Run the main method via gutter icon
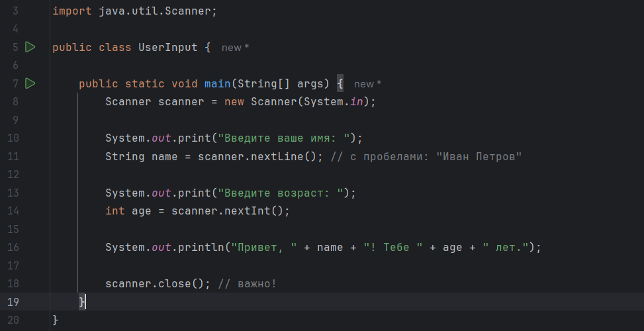Screen dimensions: 644x331 pyautogui.click(x=30, y=84)
